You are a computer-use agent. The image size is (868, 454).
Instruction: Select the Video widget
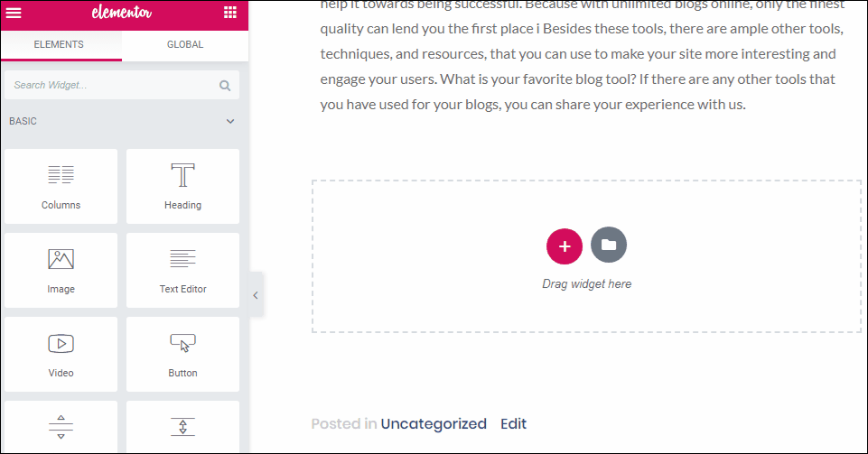(61, 355)
